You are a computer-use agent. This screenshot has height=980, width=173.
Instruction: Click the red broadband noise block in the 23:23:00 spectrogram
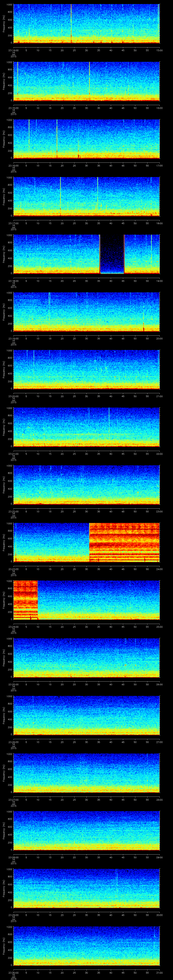[124, 542]
